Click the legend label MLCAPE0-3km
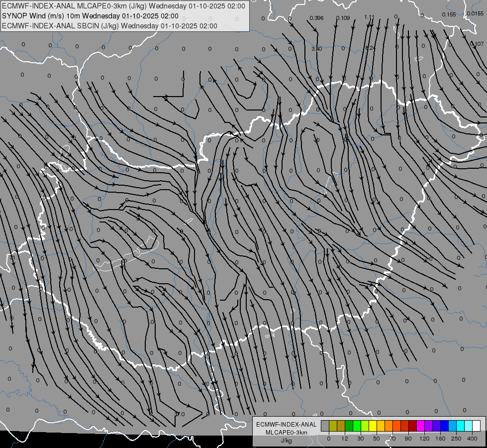 pyautogui.click(x=287, y=433)
